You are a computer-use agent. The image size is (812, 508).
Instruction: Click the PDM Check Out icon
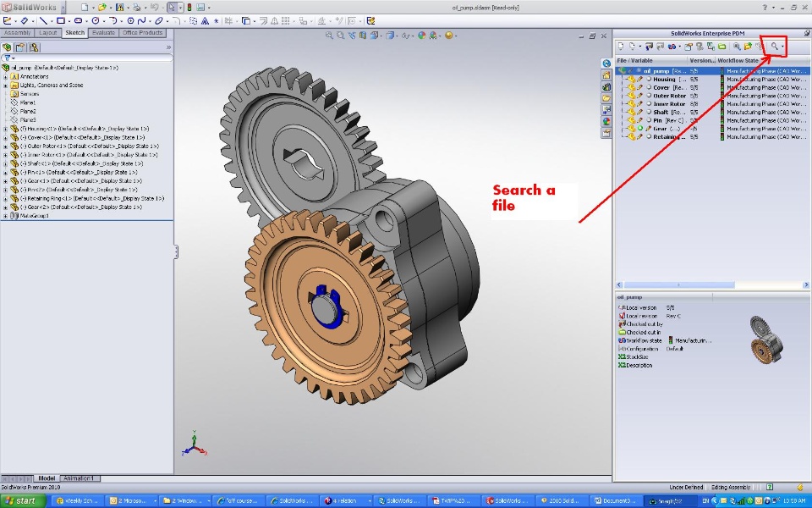point(649,46)
